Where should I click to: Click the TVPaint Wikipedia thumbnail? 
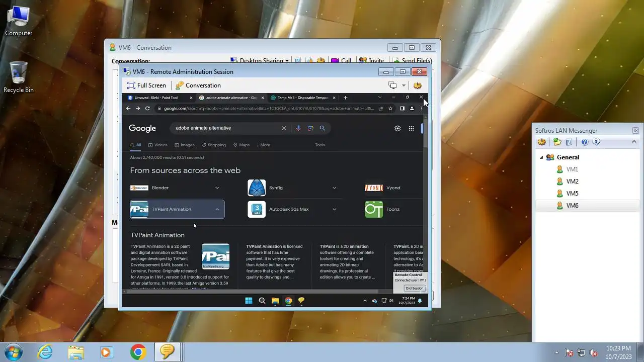point(215,256)
